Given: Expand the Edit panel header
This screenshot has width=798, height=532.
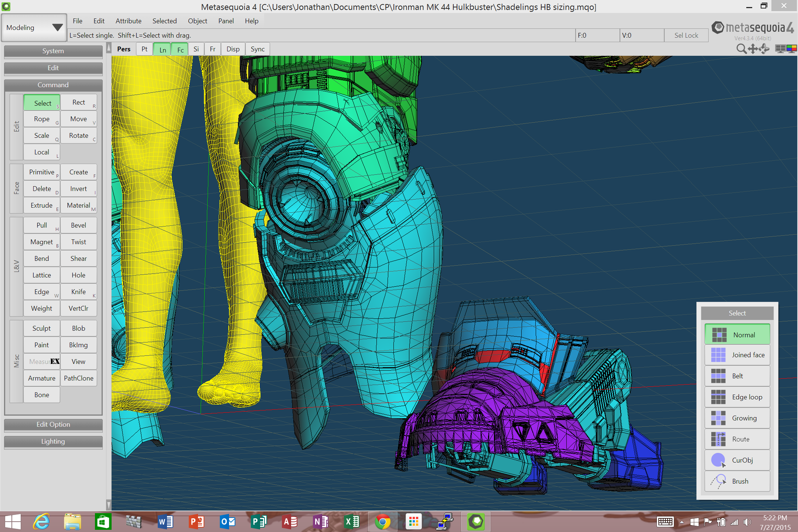Looking at the screenshot, I should point(53,68).
